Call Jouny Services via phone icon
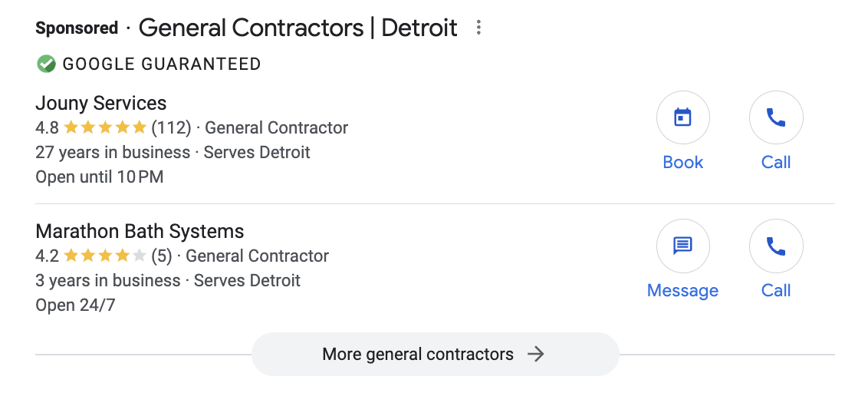 tap(775, 117)
